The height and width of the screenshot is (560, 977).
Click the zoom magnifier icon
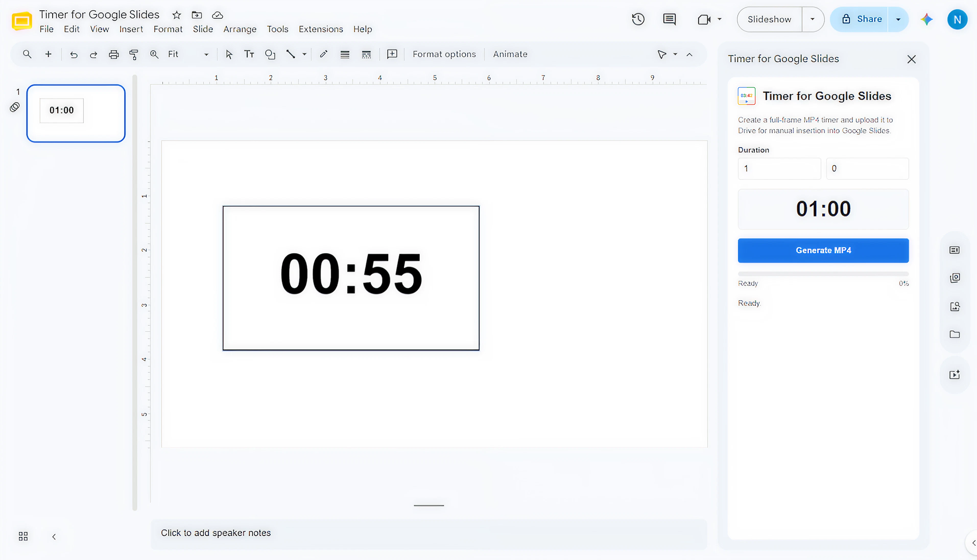pyautogui.click(x=154, y=54)
